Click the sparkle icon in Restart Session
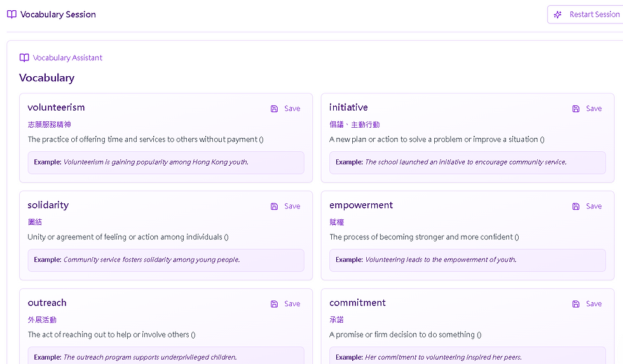Image resolution: width=623 pixels, height=364 pixels. (x=558, y=15)
